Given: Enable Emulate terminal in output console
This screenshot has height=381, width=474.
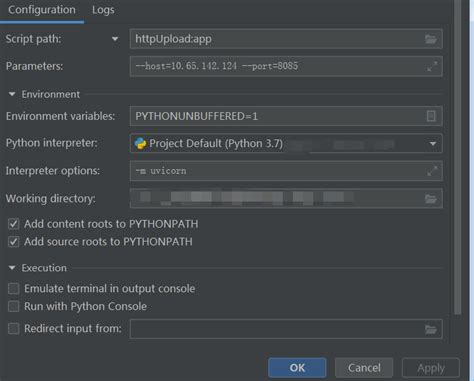Looking at the screenshot, I should pos(14,289).
